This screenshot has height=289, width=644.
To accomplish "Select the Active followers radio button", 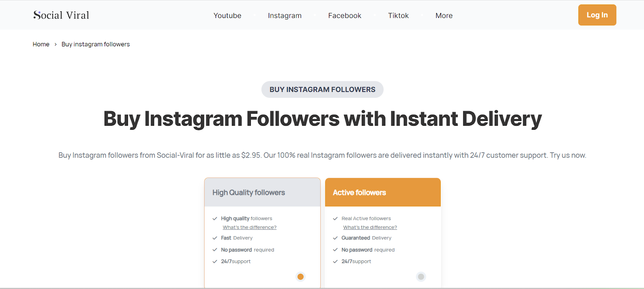I will (421, 277).
